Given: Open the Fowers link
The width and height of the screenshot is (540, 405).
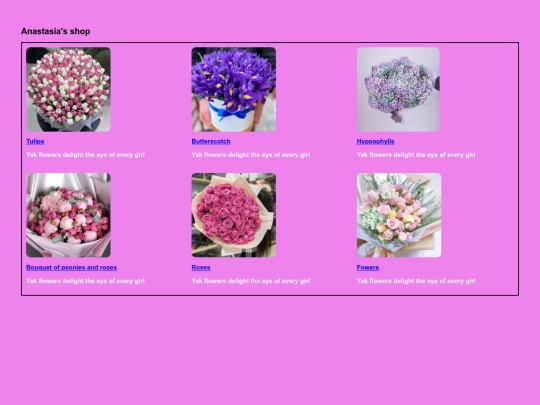Looking at the screenshot, I should 368,267.
